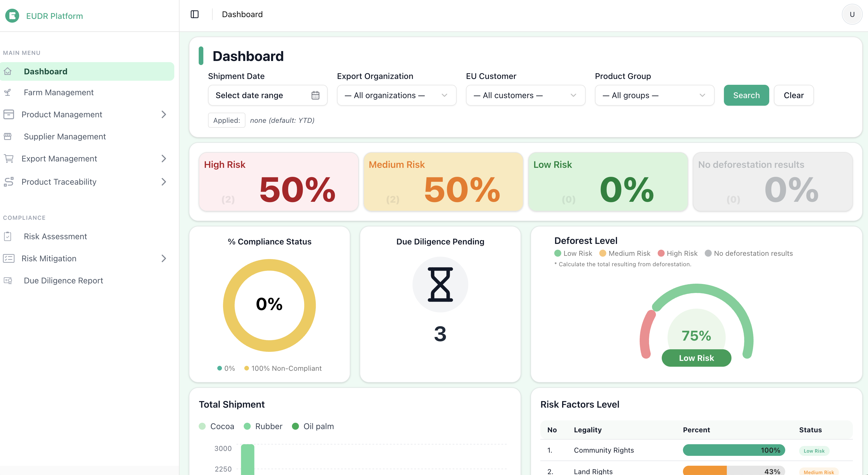Toggle the sidebar panel icon

point(194,14)
